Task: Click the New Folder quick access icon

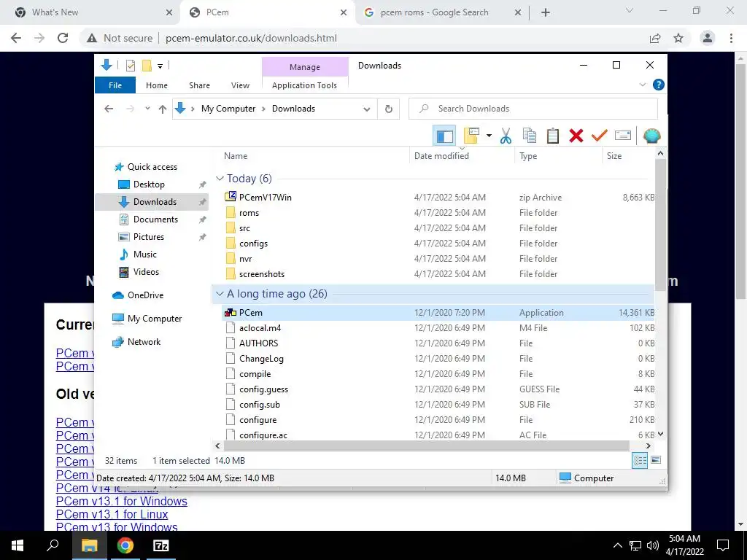Action: pos(147,66)
